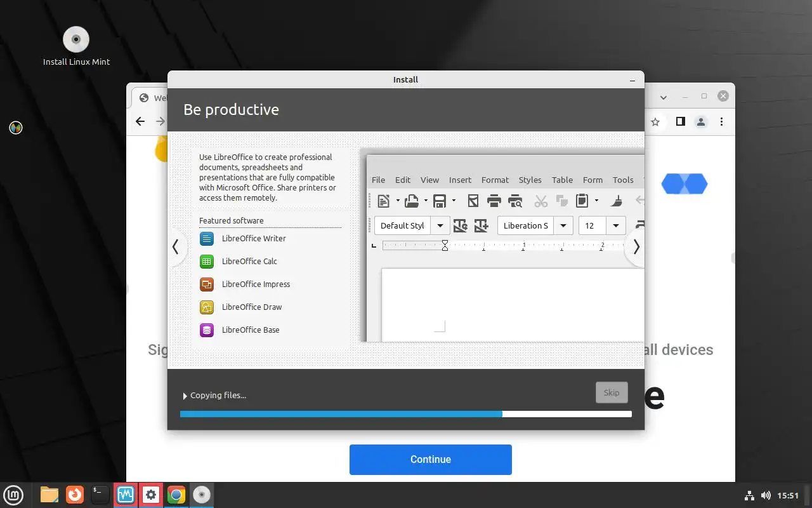The height and width of the screenshot is (508, 812).
Task: Open the network tray icon
Action: [x=749, y=495]
